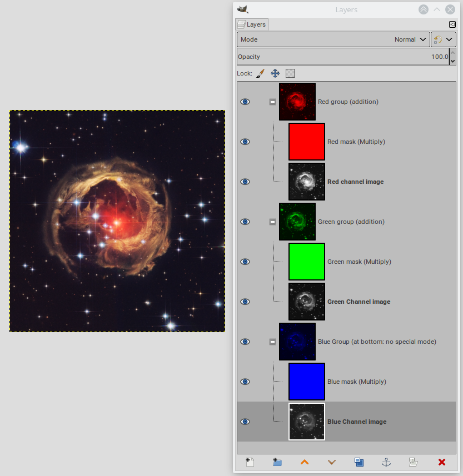Collapse the Red group (addition) tree
Viewport: 463px width, 476px height.
click(272, 102)
